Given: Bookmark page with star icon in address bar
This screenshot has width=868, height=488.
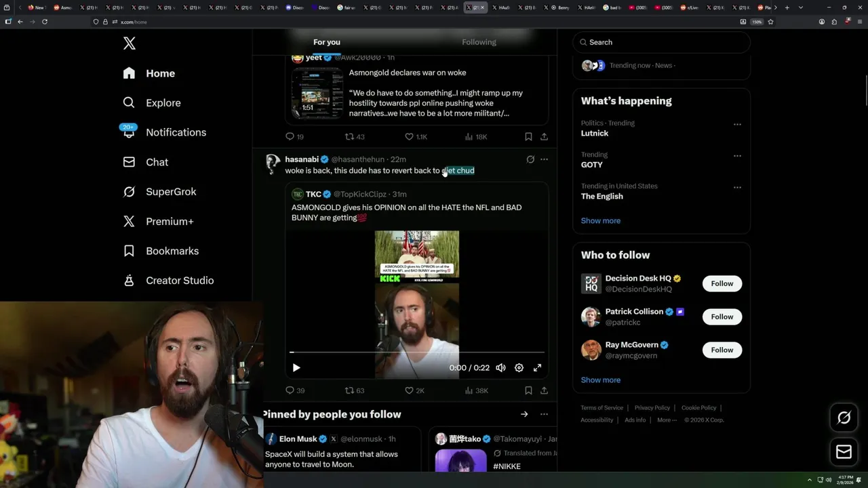Looking at the screenshot, I should click(x=770, y=22).
